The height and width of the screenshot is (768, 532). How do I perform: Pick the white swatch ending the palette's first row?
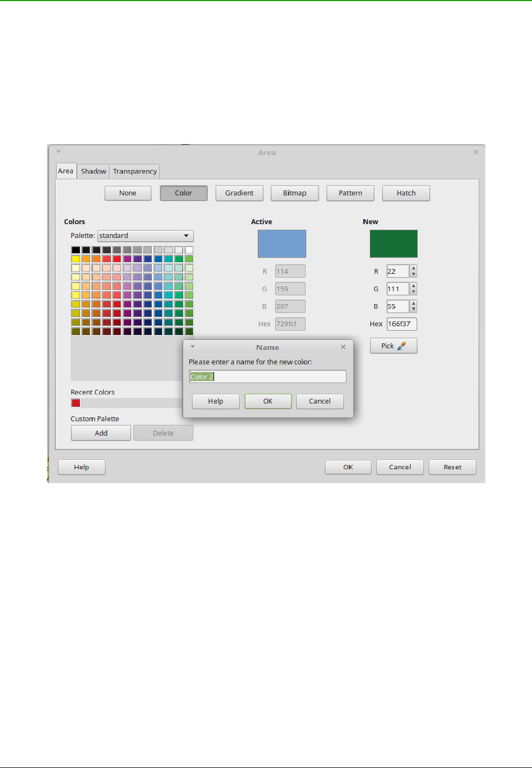click(189, 250)
